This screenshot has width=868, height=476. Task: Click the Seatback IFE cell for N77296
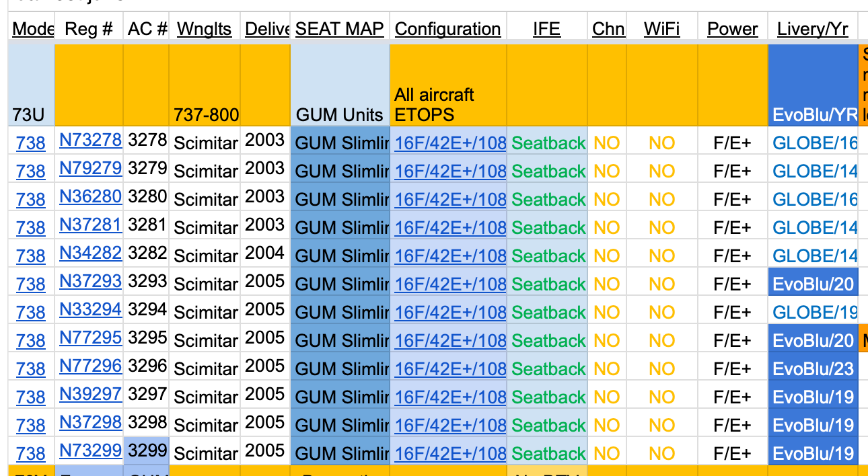pos(546,368)
